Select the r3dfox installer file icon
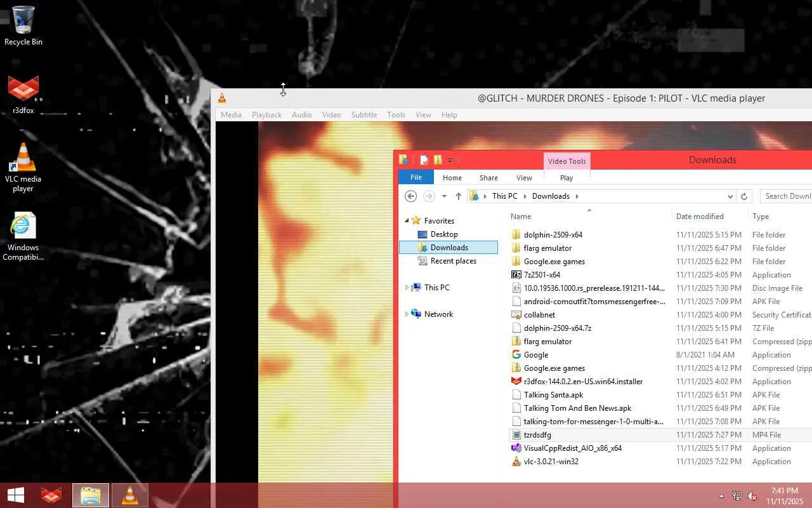812x508 pixels. click(516, 382)
